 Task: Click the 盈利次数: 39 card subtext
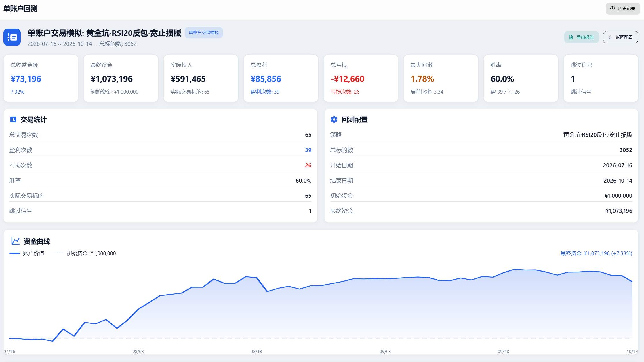point(265,92)
